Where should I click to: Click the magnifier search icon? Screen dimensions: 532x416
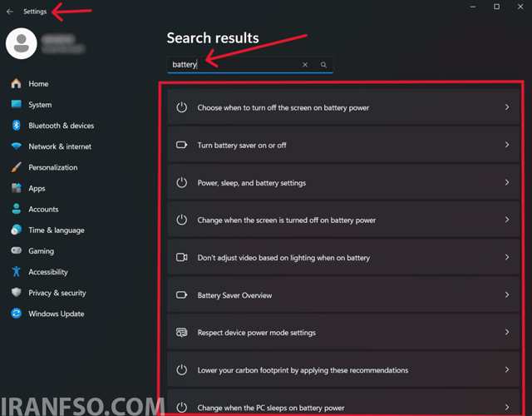pos(323,65)
